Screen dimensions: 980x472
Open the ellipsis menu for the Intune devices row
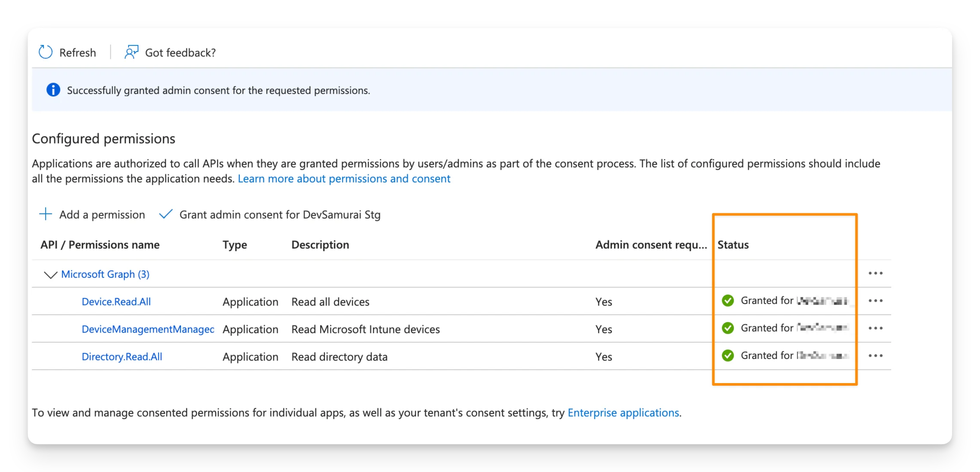coord(875,328)
